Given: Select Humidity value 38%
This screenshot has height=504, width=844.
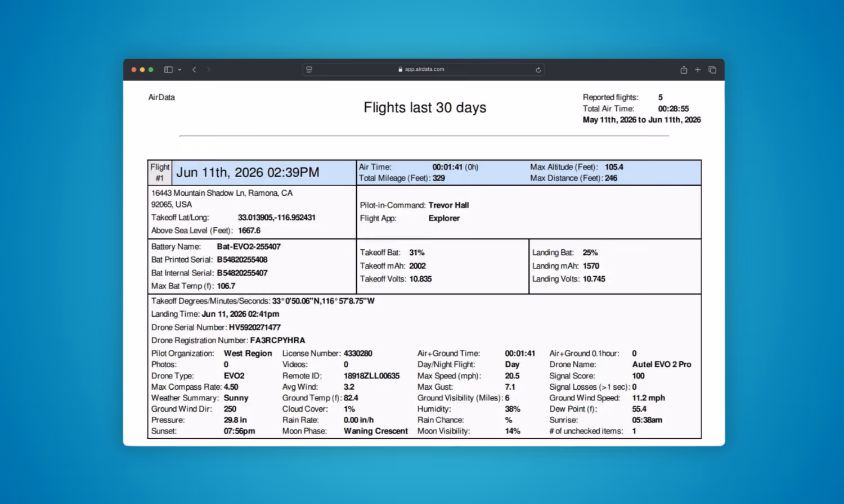Looking at the screenshot, I should (x=513, y=409).
